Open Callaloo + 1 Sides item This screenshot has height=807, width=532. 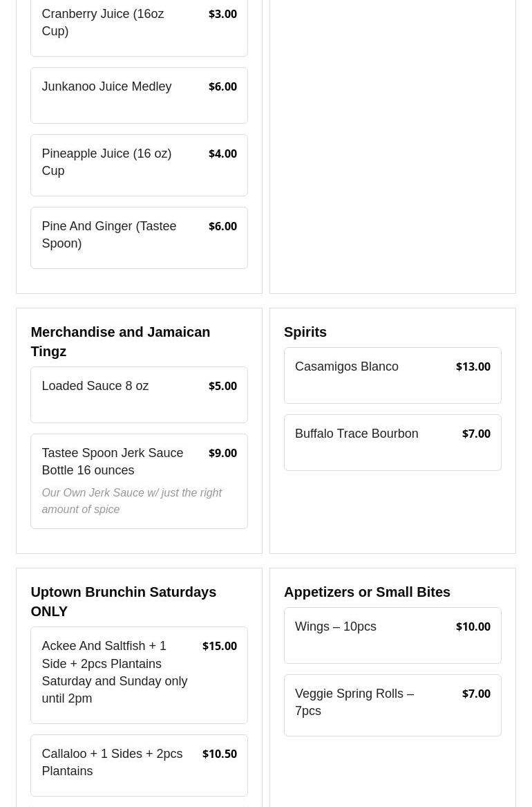(x=139, y=766)
